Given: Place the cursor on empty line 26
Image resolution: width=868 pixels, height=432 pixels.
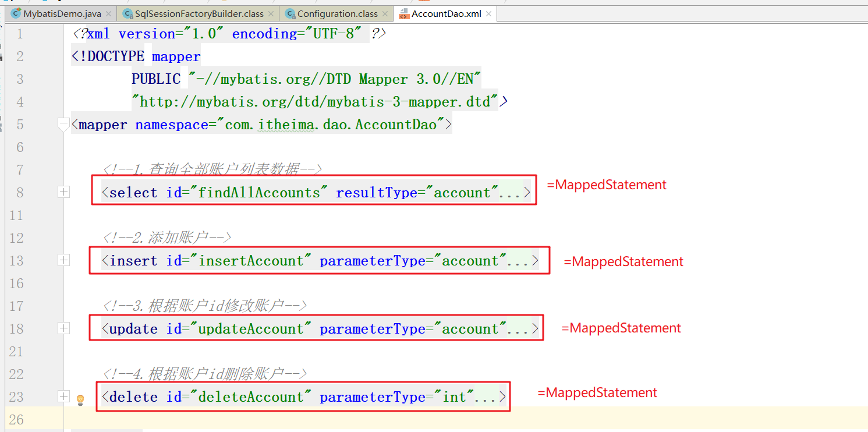Looking at the screenshot, I should click(x=466, y=419).
